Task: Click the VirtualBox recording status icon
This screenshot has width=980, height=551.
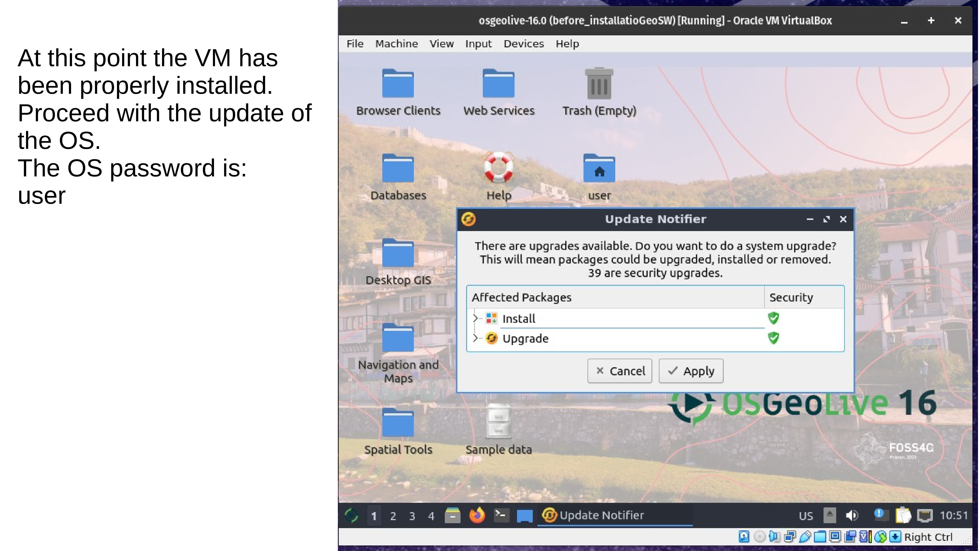Action: (850, 537)
